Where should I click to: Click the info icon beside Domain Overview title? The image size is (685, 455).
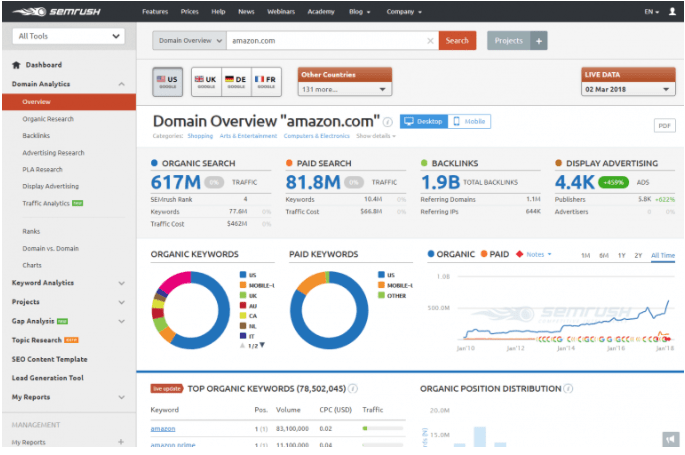pos(388,122)
